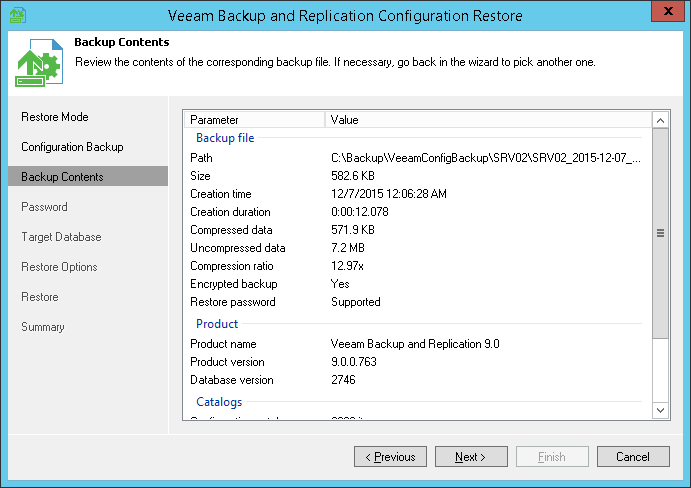Screen dimensions: 691x488
Task: Click the Next button
Action: 471,457
